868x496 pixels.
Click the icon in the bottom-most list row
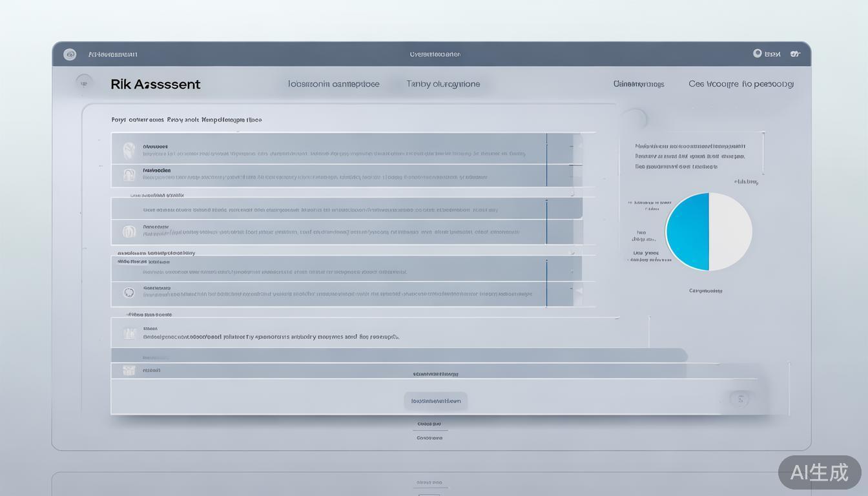[129, 370]
